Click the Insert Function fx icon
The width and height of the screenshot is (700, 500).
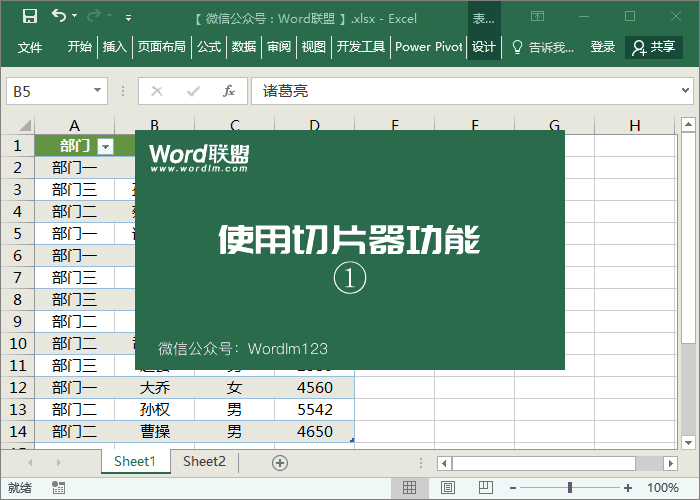pos(229,91)
